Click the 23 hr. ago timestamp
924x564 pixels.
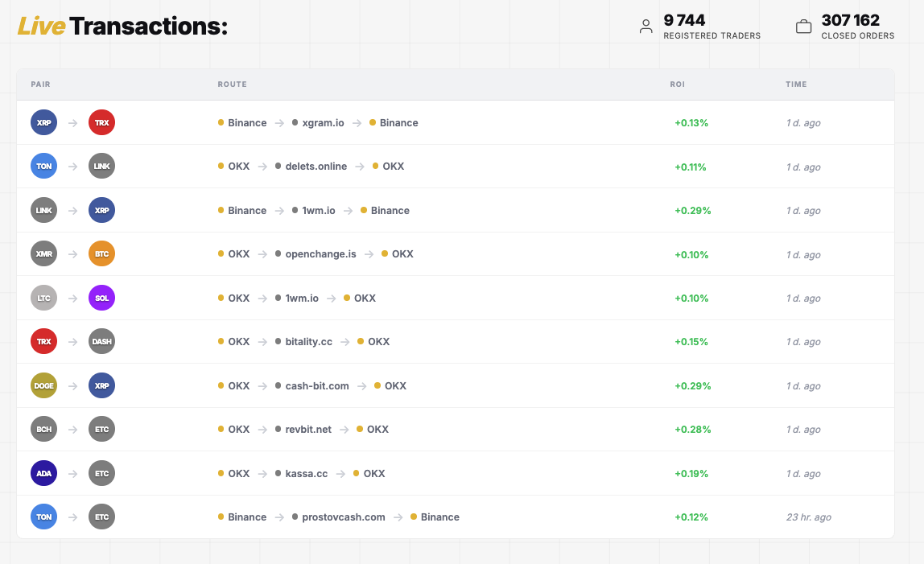[x=808, y=517]
